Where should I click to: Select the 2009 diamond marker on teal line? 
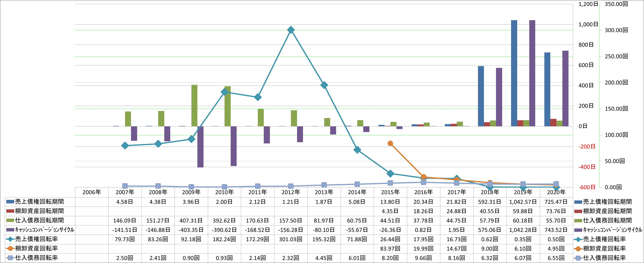191,139
